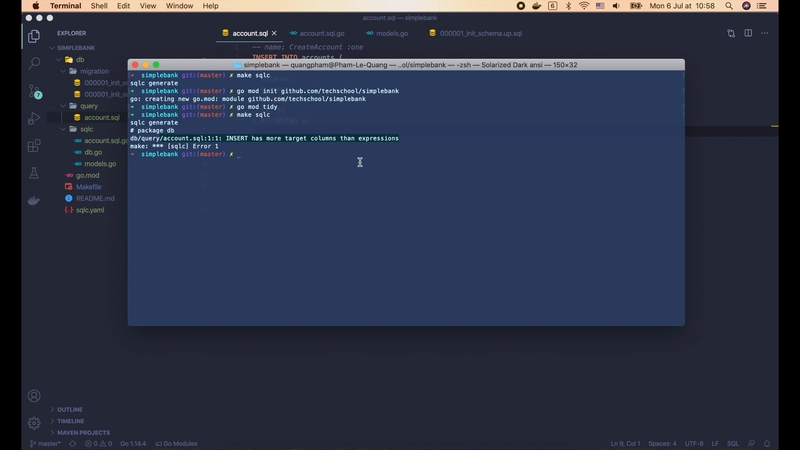This screenshot has height=450, width=800.
Task: Open the Run and Debug view
Action: point(34,118)
